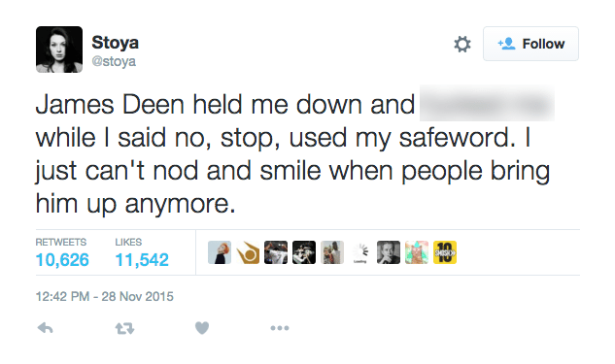Open the third liker avatar with dark photo

[x=276, y=252]
